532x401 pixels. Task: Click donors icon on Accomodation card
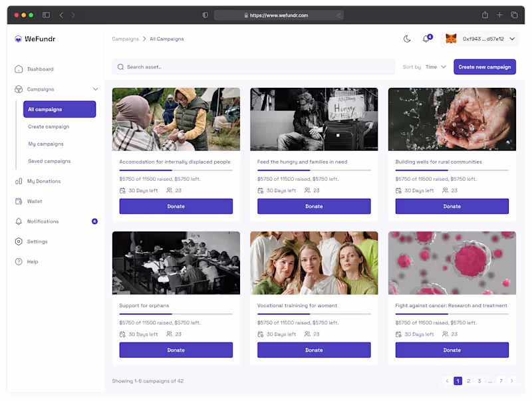coord(169,191)
